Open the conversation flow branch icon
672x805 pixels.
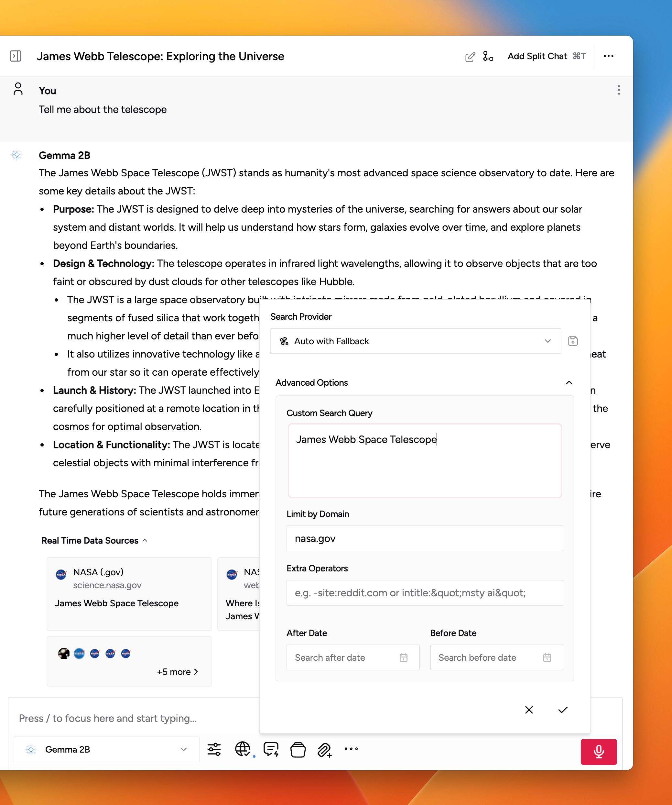(487, 56)
